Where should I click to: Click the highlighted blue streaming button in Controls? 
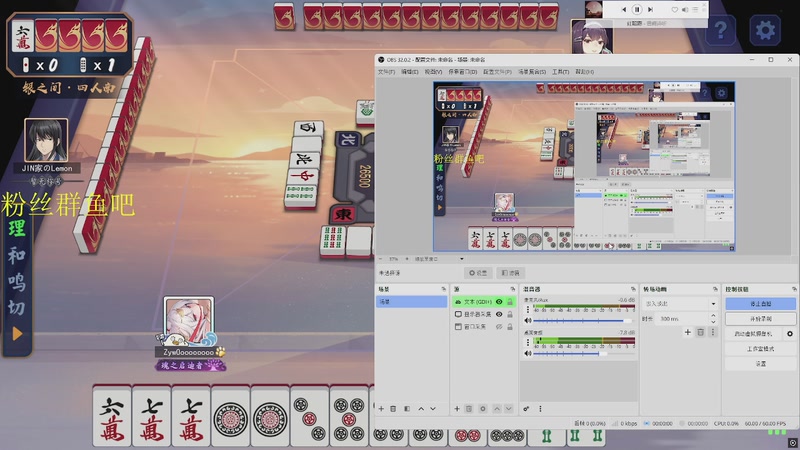pyautogui.click(x=760, y=304)
